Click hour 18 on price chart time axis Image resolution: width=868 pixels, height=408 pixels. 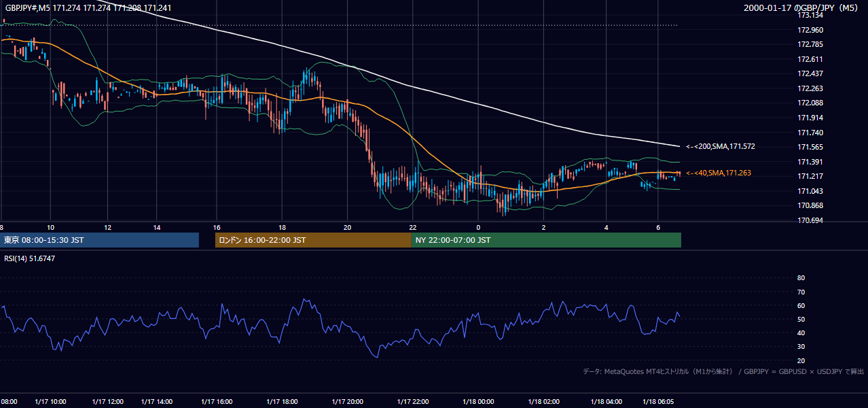282,227
